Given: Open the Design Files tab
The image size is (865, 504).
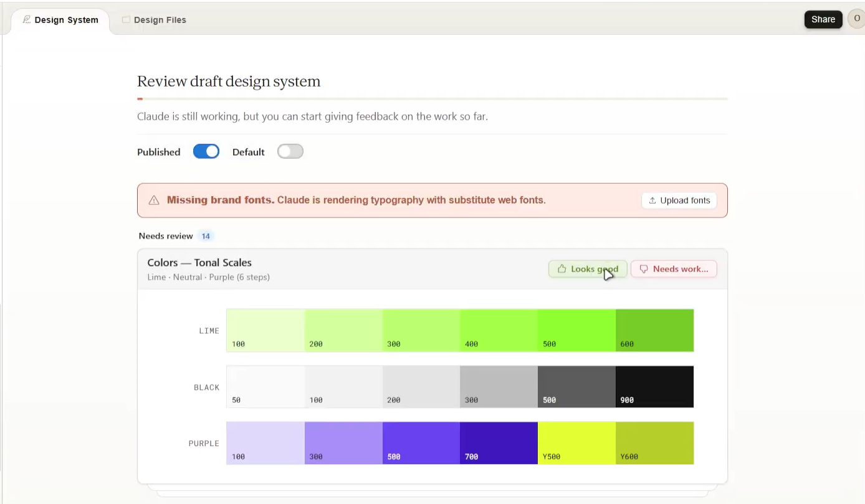Looking at the screenshot, I should click(154, 20).
